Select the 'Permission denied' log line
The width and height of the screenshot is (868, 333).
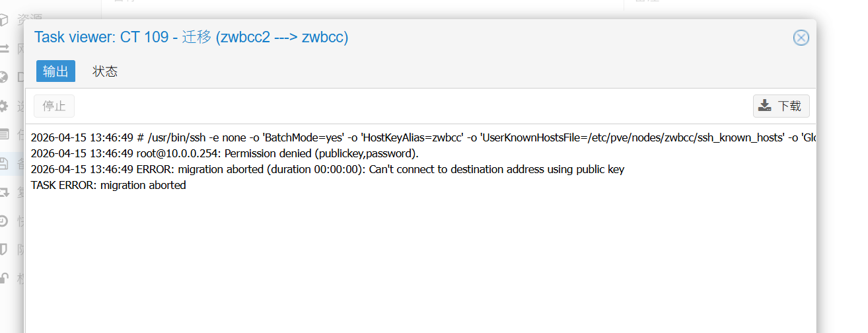coord(225,153)
